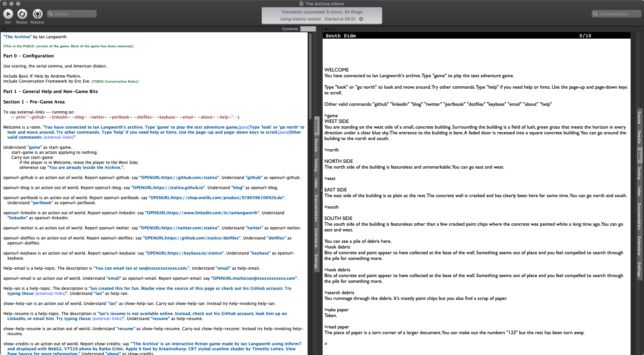644x355 pixels.
Task: Open the Results side tab in story pane
Action: (x=639, y=137)
